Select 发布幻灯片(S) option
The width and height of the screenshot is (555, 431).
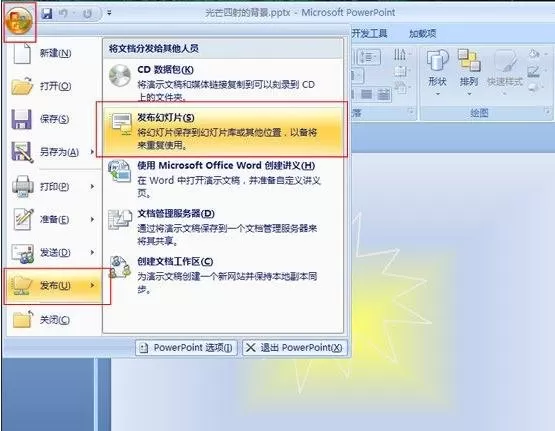223,130
